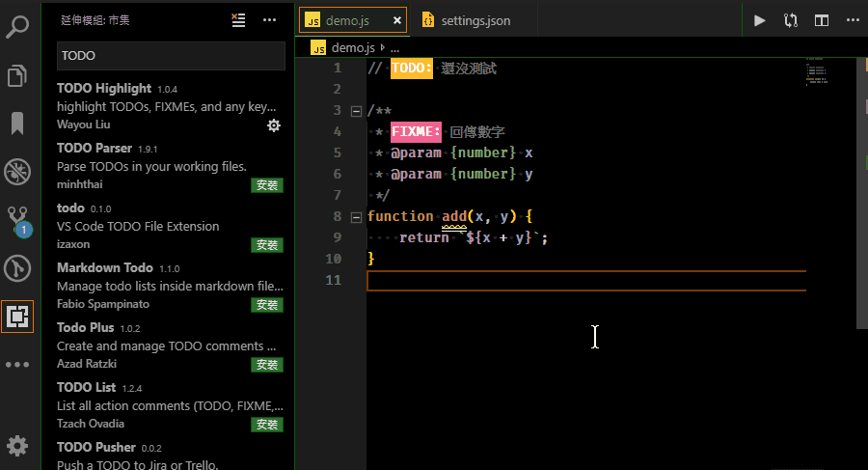This screenshot has width=868, height=470.
Task: Place cursor on empty line 11
Action: coord(586,281)
